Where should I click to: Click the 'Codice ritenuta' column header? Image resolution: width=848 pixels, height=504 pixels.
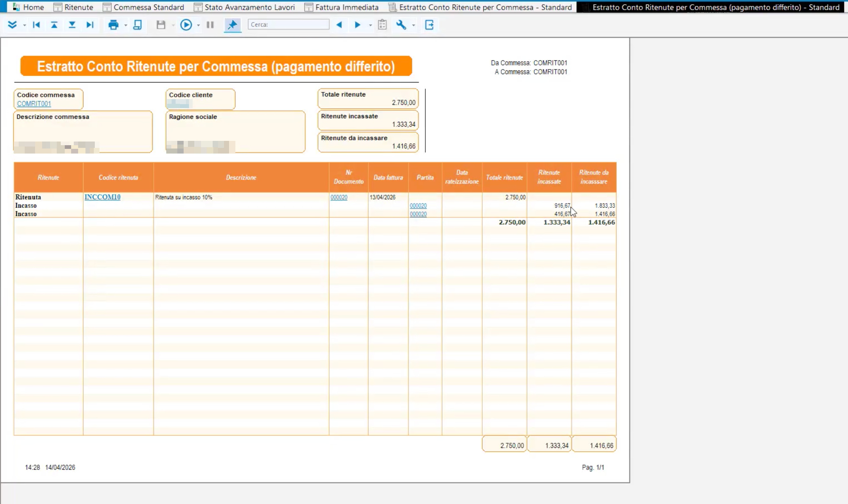click(x=118, y=177)
